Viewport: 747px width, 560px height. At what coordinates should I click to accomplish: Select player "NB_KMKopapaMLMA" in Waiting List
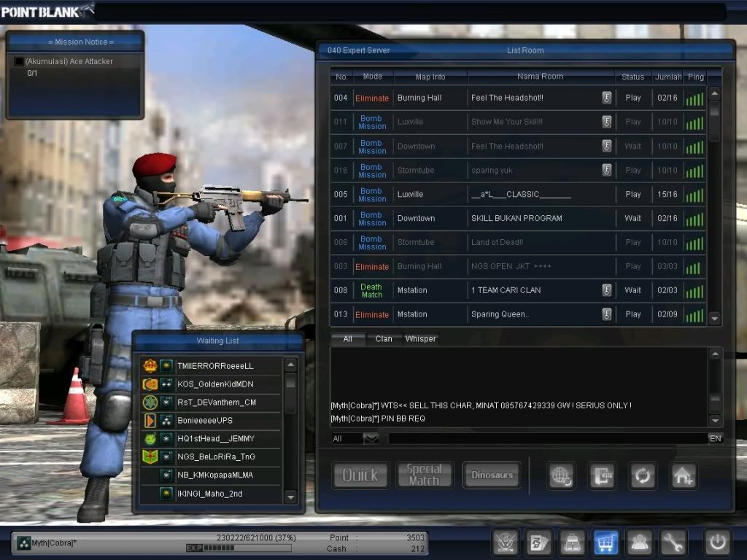211,475
